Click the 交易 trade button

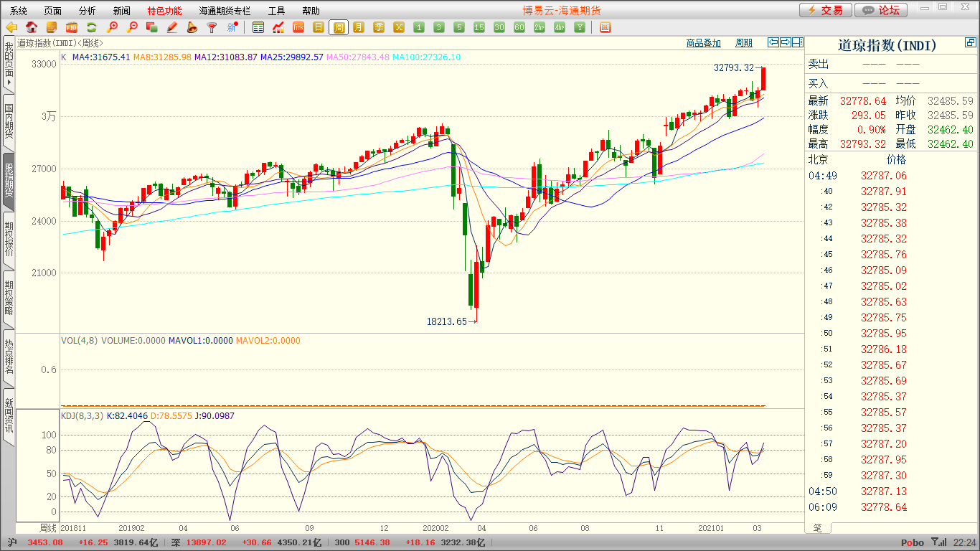tap(826, 10)
